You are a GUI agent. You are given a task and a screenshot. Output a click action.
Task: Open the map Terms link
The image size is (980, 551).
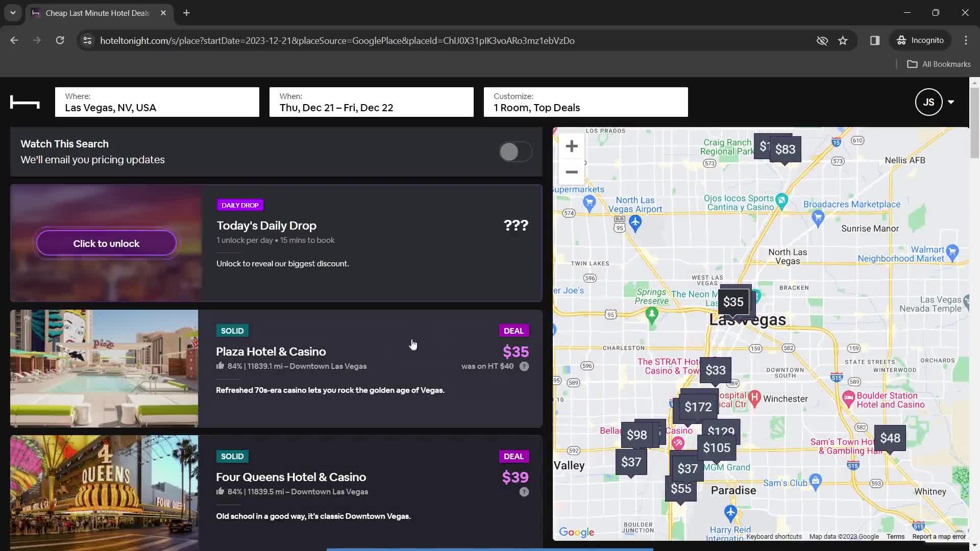[895, 536]
